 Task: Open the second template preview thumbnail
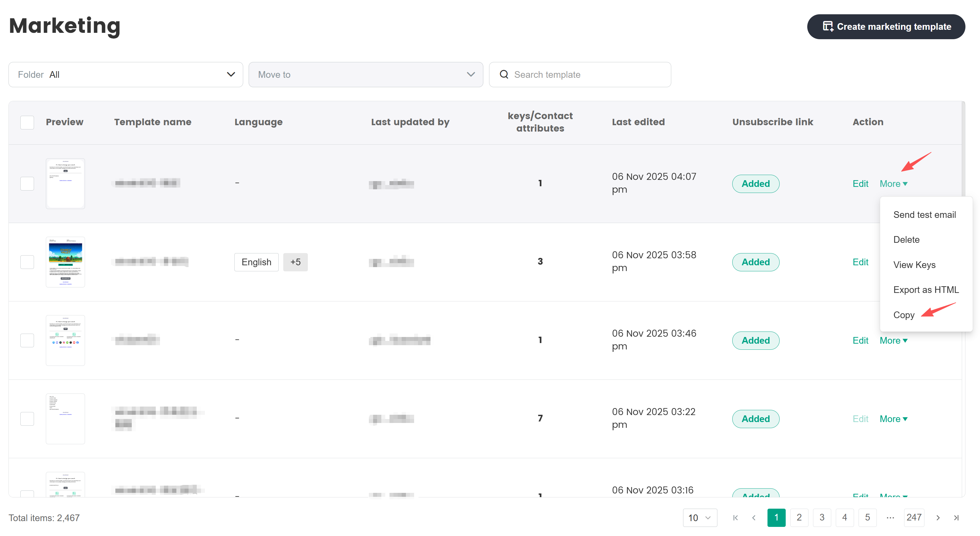click(65, 262)
